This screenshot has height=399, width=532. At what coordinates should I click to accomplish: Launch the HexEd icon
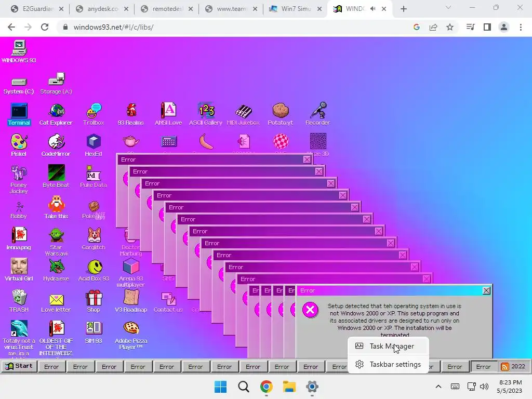click(x=94, y=145)
